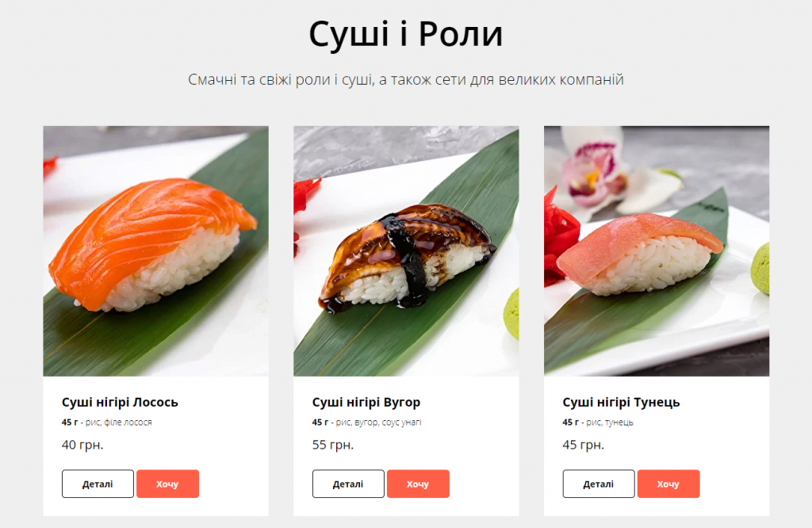Open details for Суші нігірі Лосось
812x528 pixels.
[98, 484]
